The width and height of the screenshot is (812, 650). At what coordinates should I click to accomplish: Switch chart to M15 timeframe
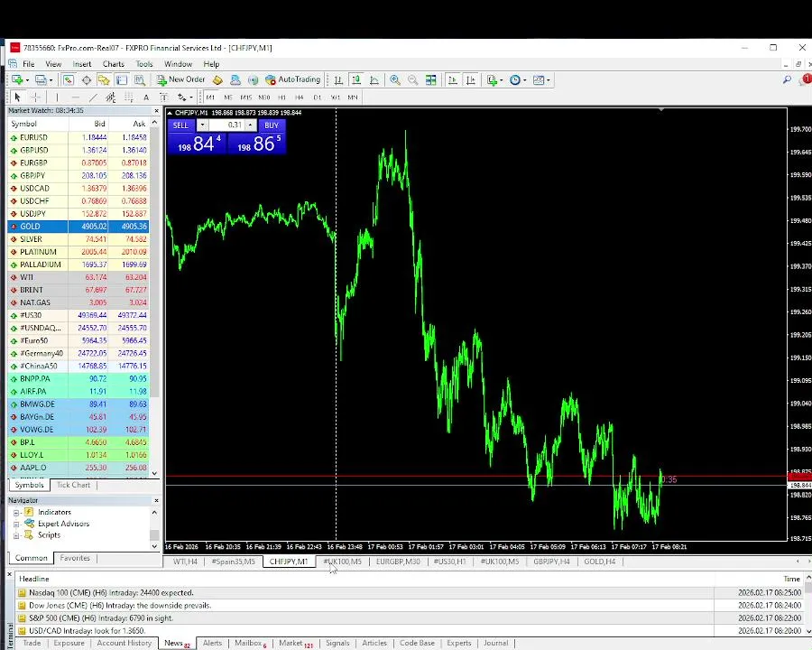click(x=245, y=97)
